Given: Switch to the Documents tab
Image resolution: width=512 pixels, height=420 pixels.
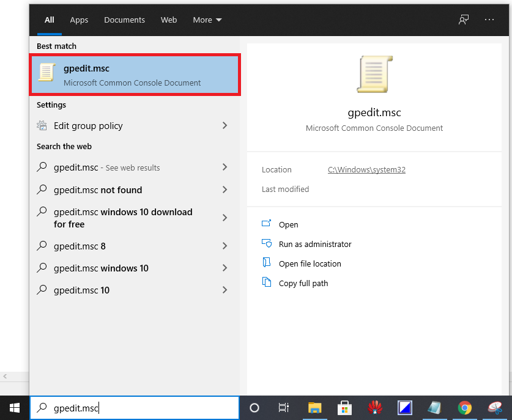Looking at the screenshot, I should coord(124,20).
